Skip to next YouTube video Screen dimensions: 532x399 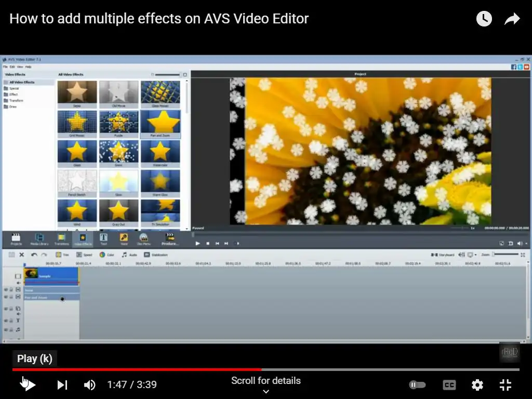[x=62, y=385]
